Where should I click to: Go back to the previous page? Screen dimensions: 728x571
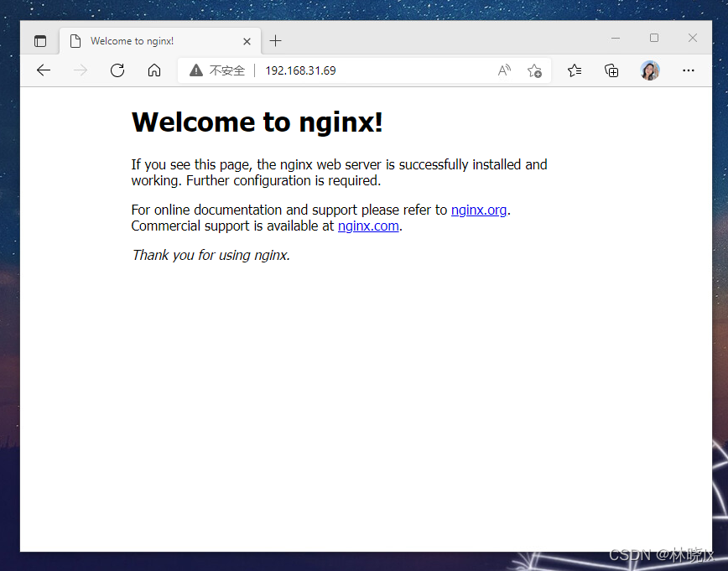44,70
